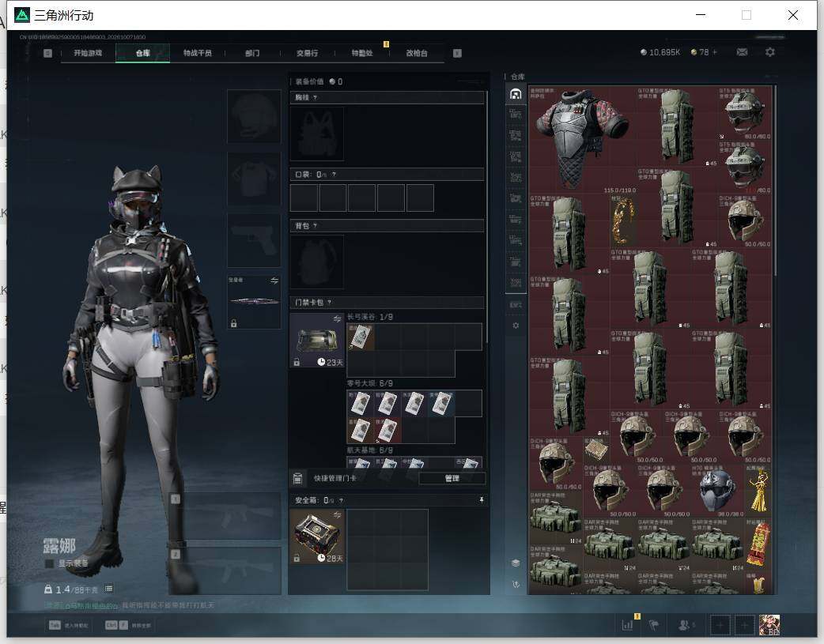This screenshot has width=824, height=644.
Task: Click the stash item list scrollbar
Action: pyautogui.click(x=776, y=180)
